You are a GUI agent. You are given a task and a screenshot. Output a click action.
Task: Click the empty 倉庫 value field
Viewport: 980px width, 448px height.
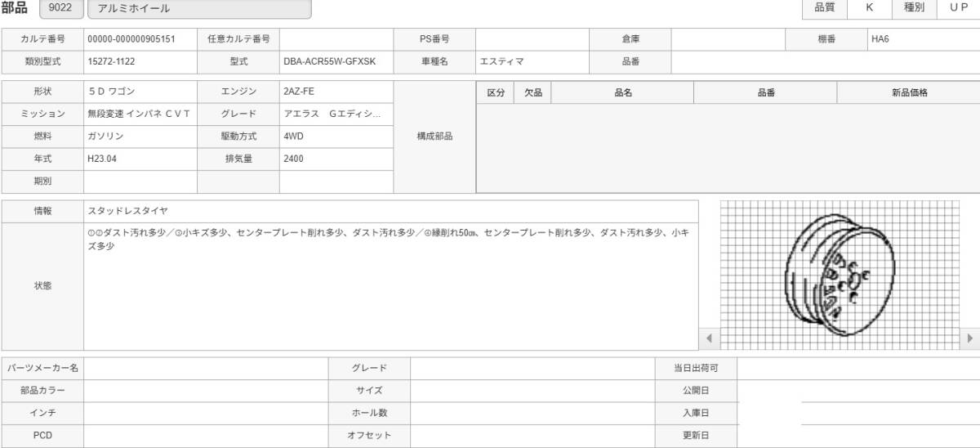728,39
